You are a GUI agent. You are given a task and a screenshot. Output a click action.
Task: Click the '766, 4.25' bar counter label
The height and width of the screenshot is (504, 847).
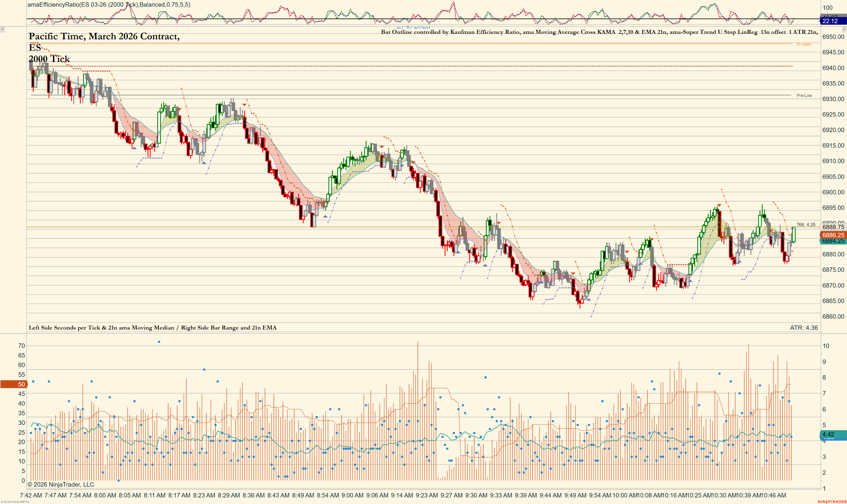[x=806, y=225]
